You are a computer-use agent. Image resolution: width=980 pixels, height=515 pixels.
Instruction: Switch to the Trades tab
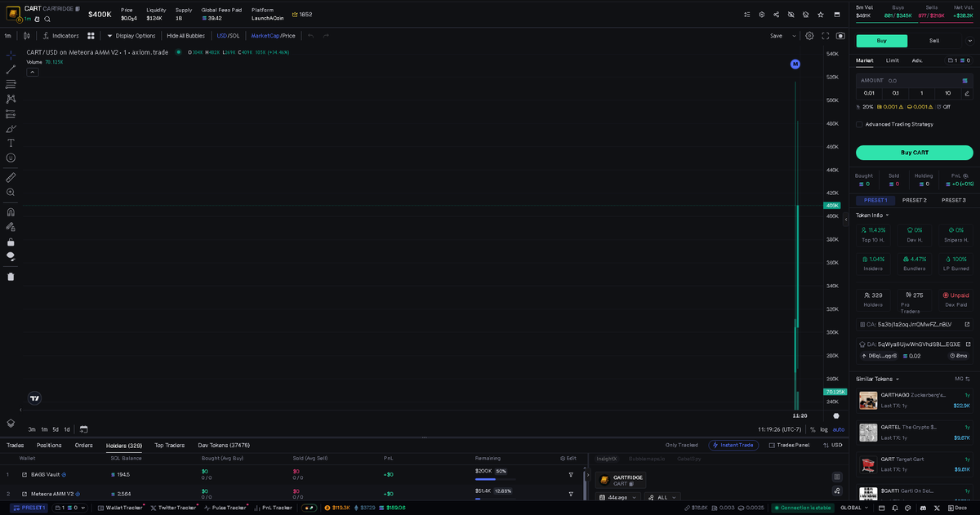tap(15, 446)
